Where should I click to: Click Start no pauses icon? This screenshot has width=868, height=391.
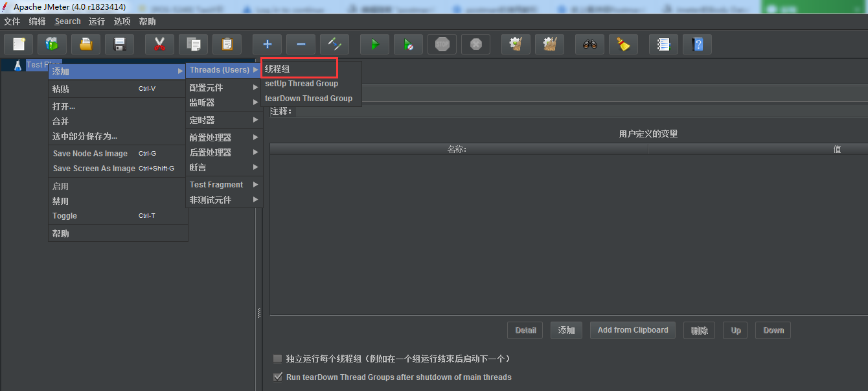408,44
